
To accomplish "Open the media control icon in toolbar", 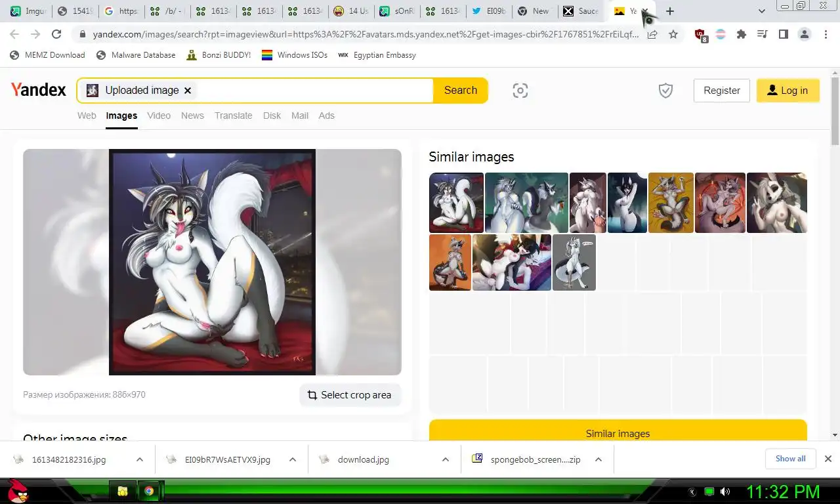I will [x=762, y=34].
